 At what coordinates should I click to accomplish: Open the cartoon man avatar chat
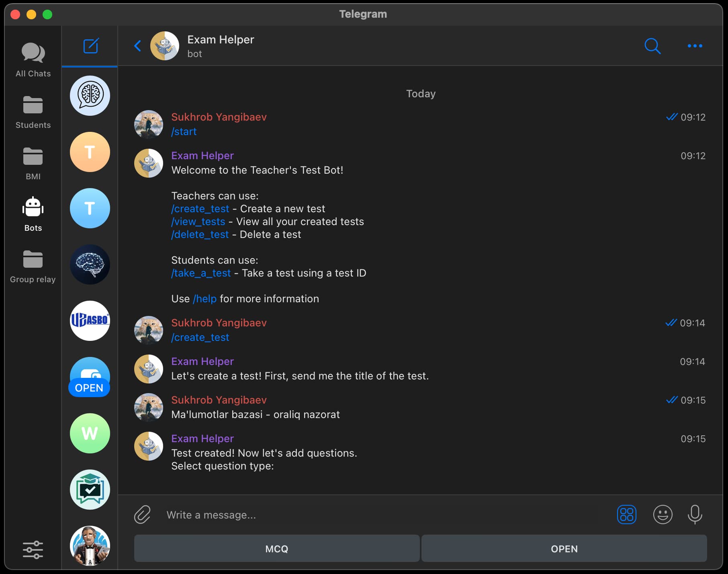(x=90, y=546)
